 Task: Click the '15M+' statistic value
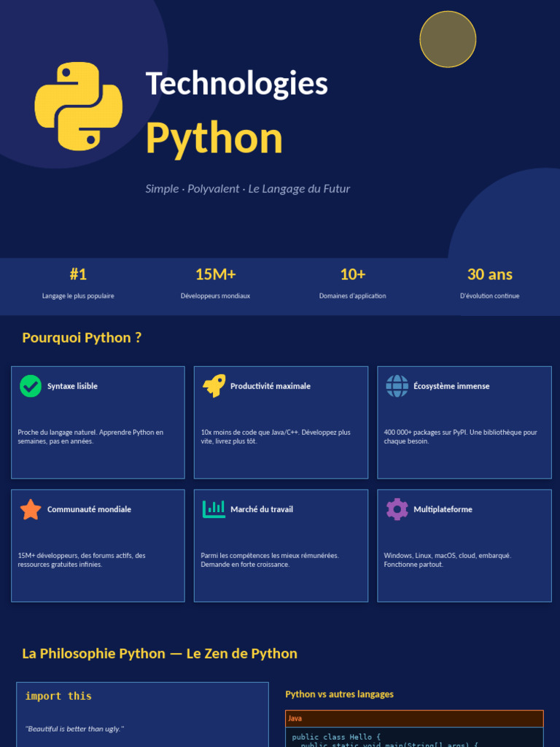(x=216, y=274)
